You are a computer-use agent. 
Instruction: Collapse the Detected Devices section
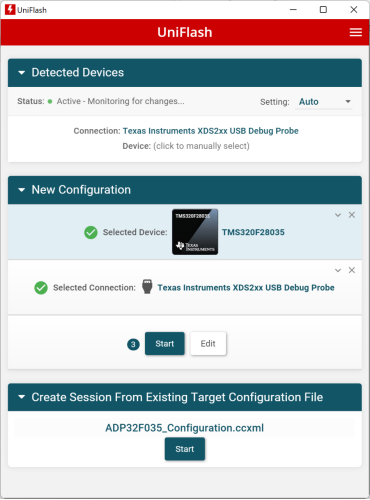click(22, 73)
